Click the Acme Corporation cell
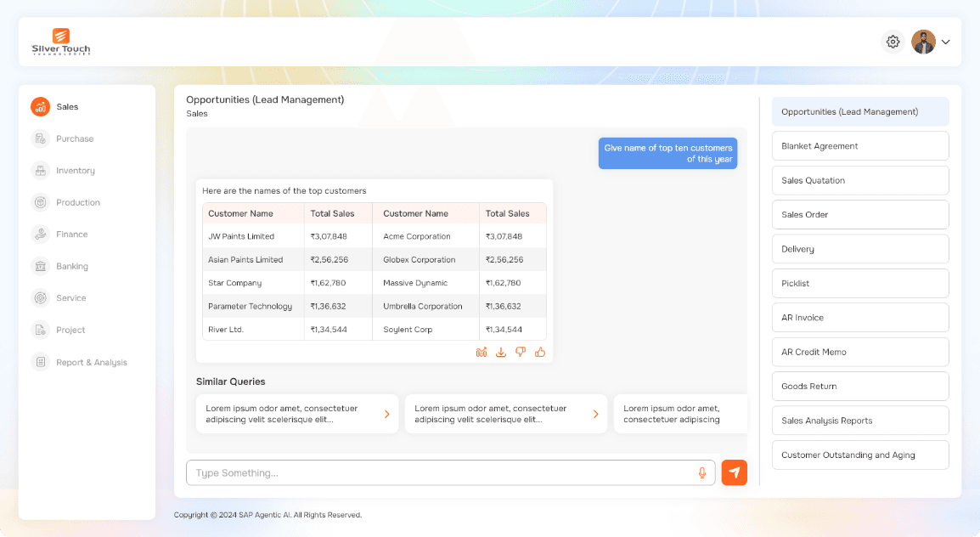 pyautogui.click(x=425, y=236)
